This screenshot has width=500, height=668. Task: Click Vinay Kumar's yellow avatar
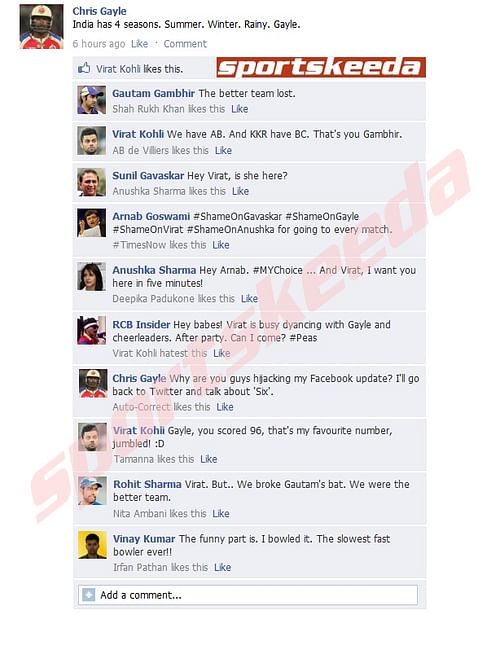coord(92,545)
